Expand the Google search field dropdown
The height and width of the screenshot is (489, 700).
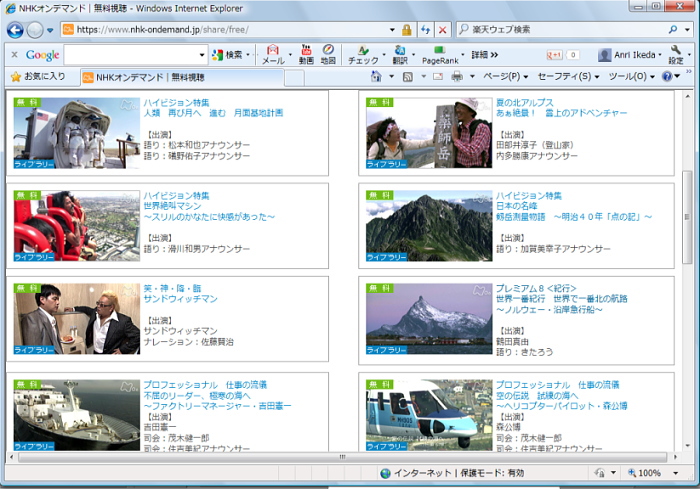point(202,55)
